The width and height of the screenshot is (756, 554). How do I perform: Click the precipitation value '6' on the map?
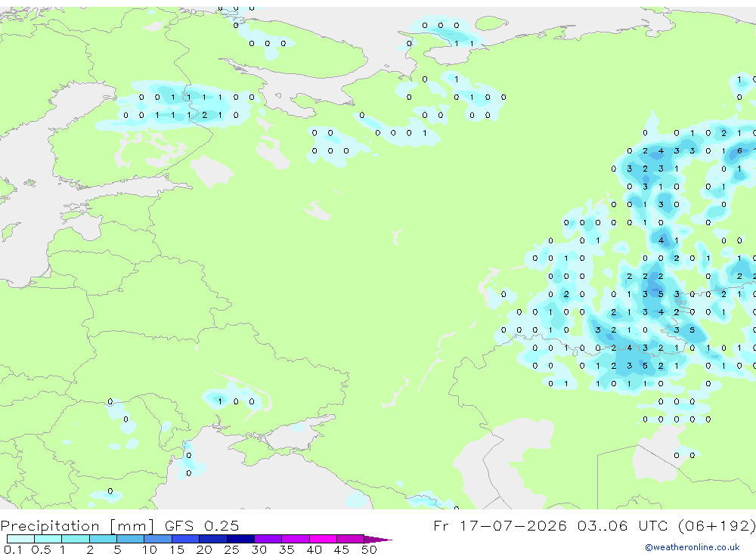coord(739,151)
